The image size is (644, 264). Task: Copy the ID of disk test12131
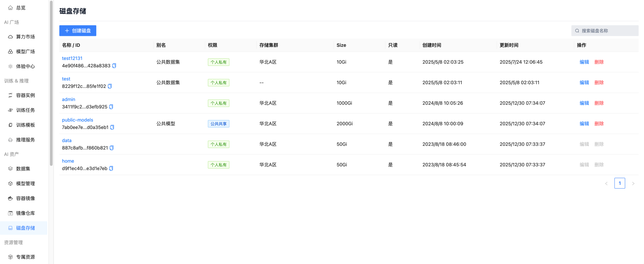point(114,66)
